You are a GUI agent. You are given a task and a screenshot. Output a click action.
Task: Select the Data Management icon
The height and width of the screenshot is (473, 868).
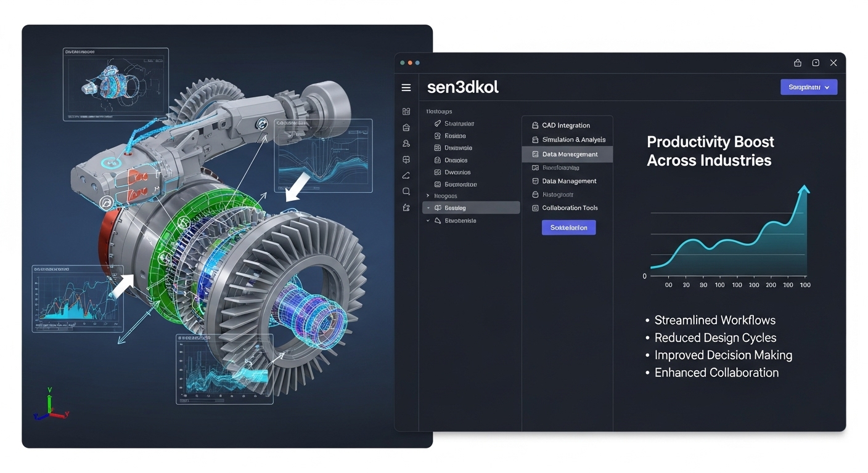535,154
